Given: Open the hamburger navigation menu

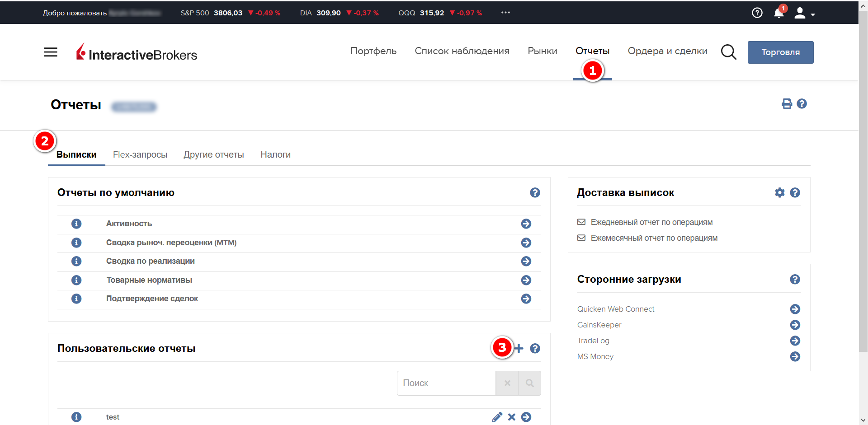Looking at the screenshot, I should [x=51, y=52].
